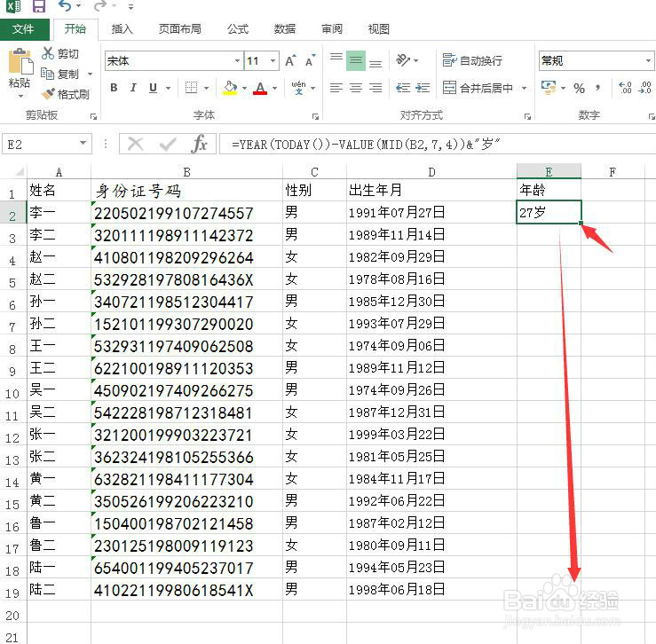Open font name dropdown 宋体

237,61
